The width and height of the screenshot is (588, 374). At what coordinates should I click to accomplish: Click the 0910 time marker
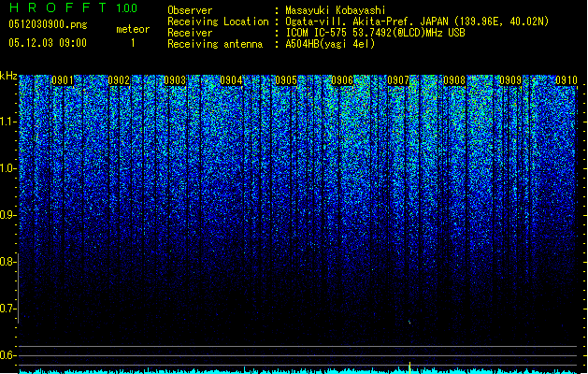[566, 80]
